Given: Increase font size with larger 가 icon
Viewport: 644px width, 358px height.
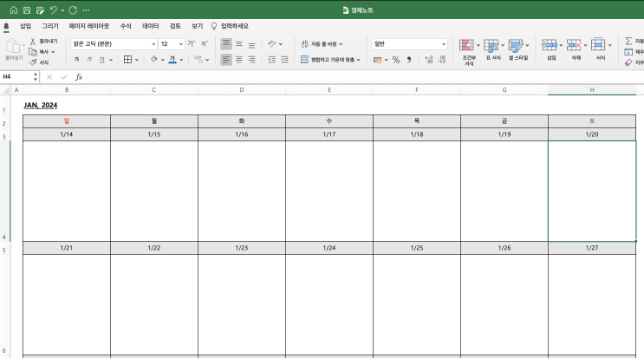Looking at the screenshot, I should pos(192,43).
